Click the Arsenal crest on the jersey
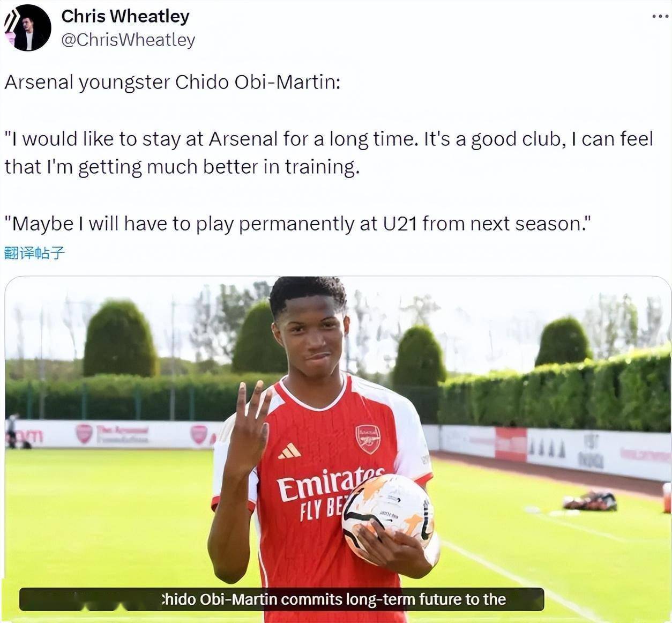Screen dimensions: 672x623 coord(368,439)
